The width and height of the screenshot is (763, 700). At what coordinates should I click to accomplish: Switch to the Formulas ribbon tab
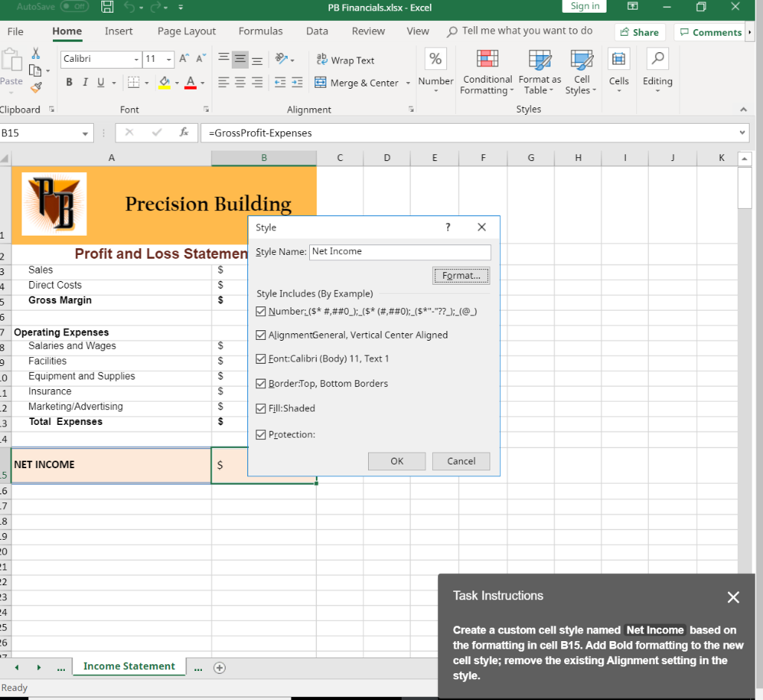pyautogui.click(x=260, y=31)
